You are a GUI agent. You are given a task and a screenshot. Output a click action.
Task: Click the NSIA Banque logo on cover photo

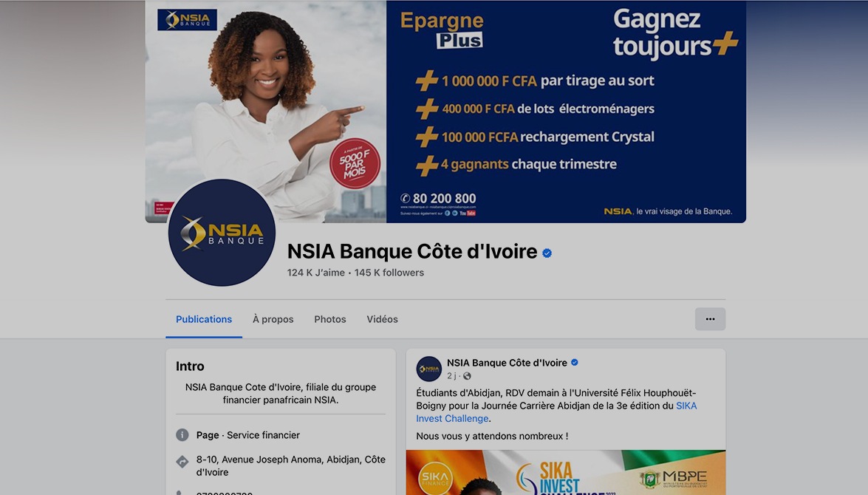[x=187, y=20]
